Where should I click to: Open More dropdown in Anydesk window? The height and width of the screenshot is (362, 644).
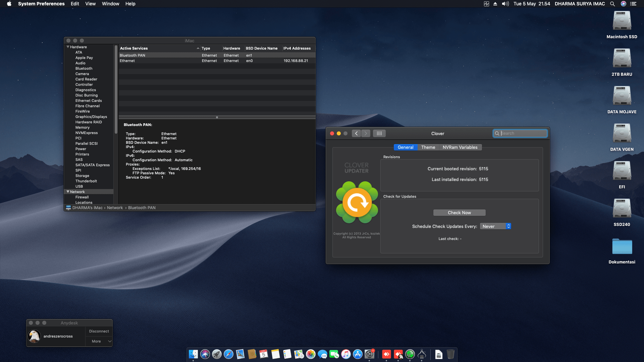pyautogui.click(x=99, y=341)
